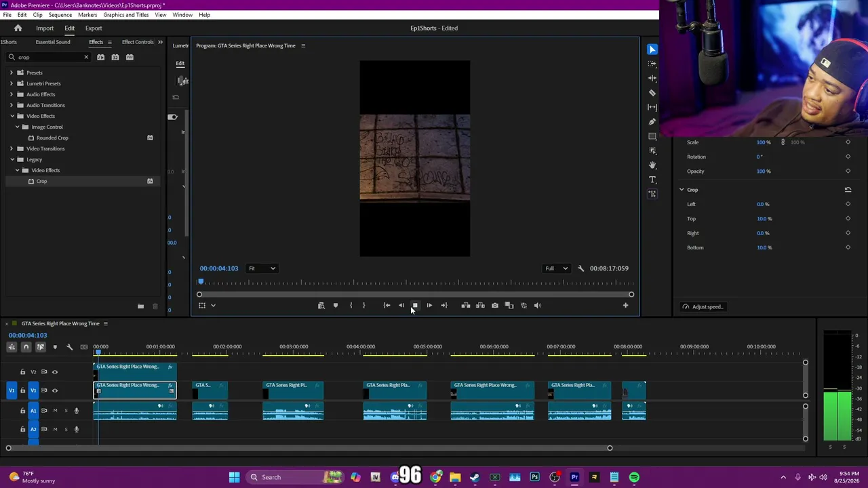Select the Hand tool
The width and height of the screenshot is (868, 488).
tap(652, 165)
